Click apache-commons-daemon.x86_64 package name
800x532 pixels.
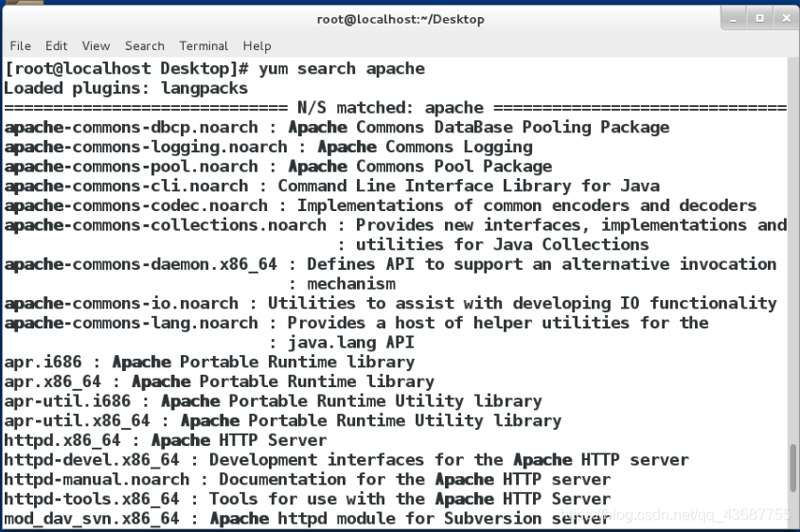(141, 264)
